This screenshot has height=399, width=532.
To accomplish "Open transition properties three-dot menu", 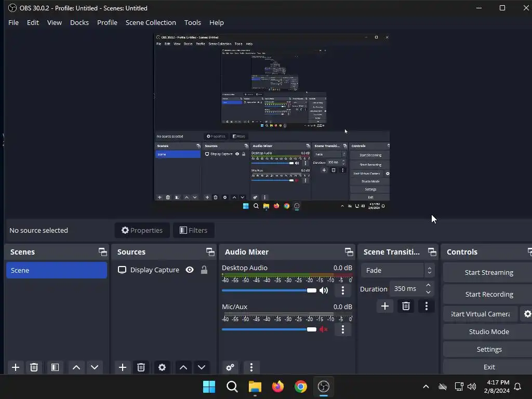I will point(427,307).
